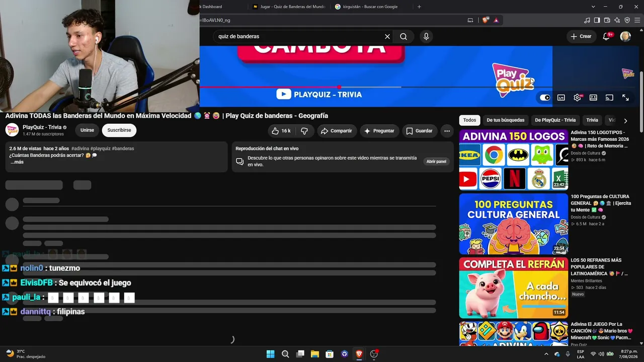The width and height of the screenshot is (644, 362).
Task: Open Windows taskbar search
Action: (x=285, y=353)
